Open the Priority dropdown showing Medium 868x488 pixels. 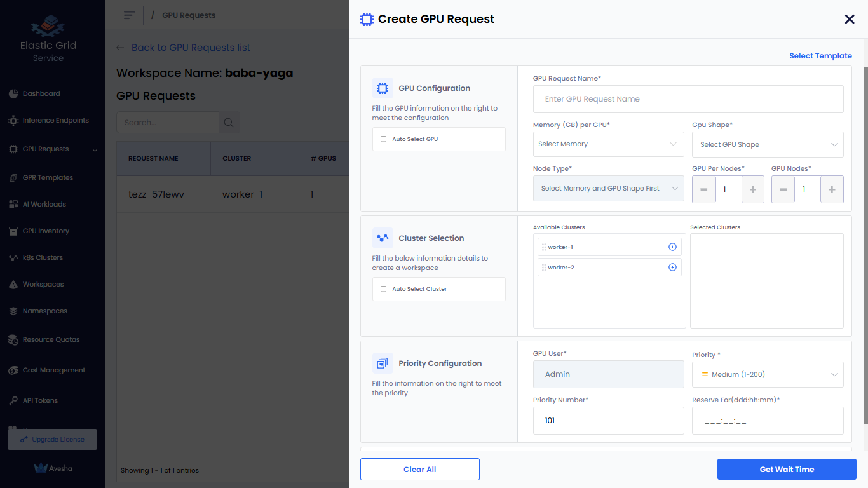click(767, 375)
